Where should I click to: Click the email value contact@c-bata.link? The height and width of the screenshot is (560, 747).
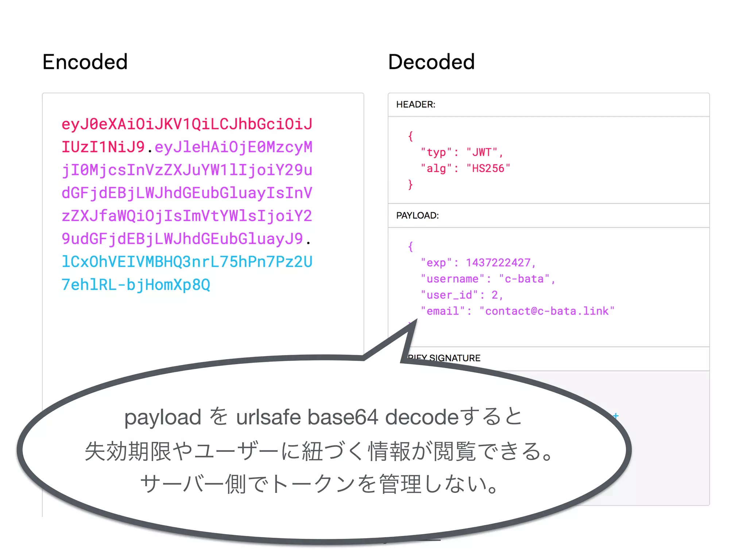[546, 311]
